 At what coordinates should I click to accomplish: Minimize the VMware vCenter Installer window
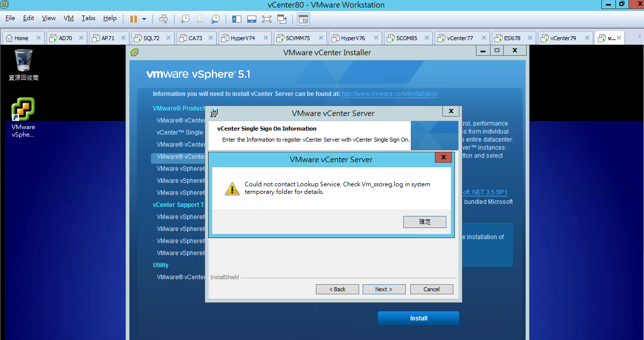482,51
